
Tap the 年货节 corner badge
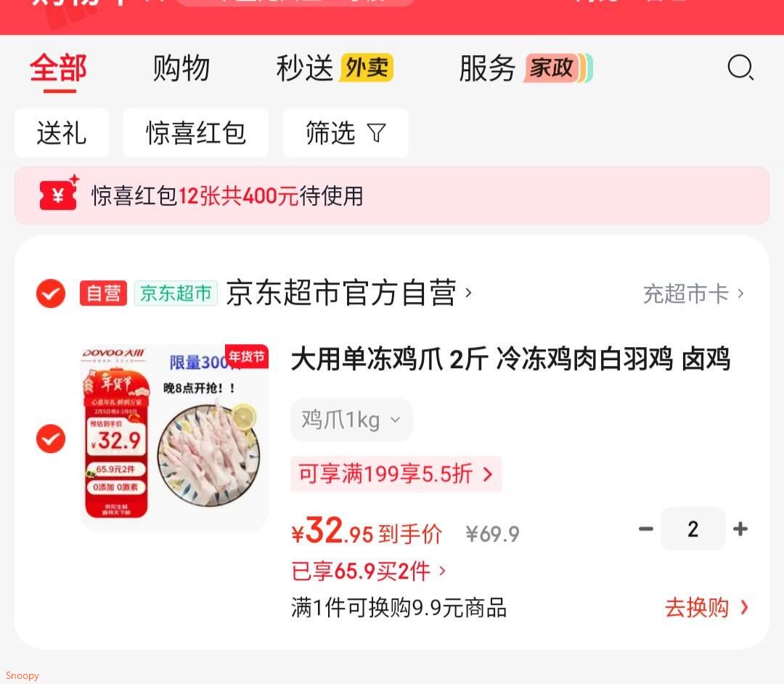click(247, 357)
